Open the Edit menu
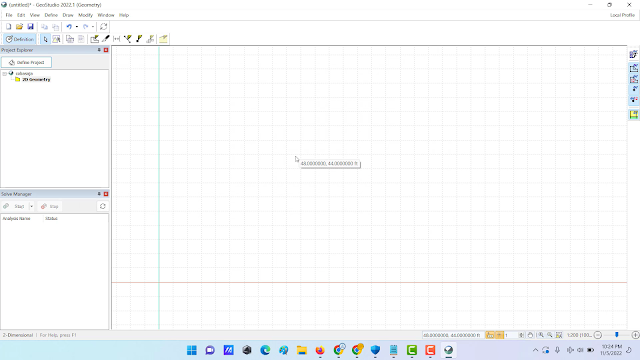The width and height of the screenshot is (640, 360). click(x=21, y=15)
